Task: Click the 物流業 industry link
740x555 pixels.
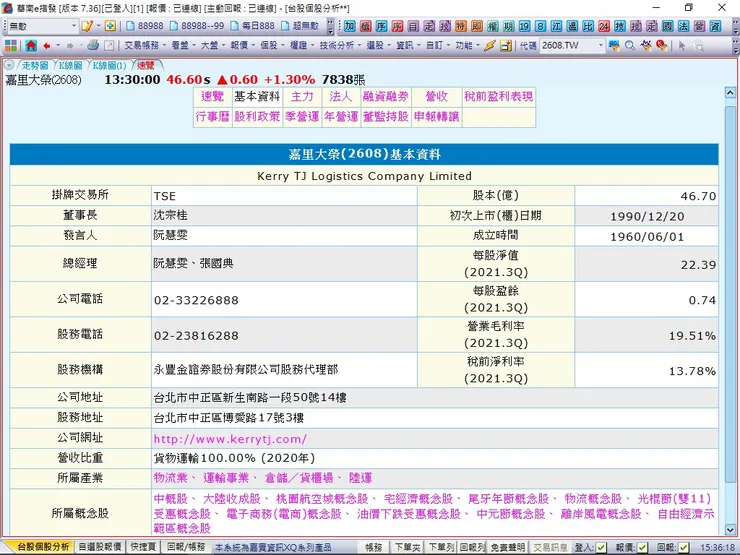Action: click(x=170, y=478)
